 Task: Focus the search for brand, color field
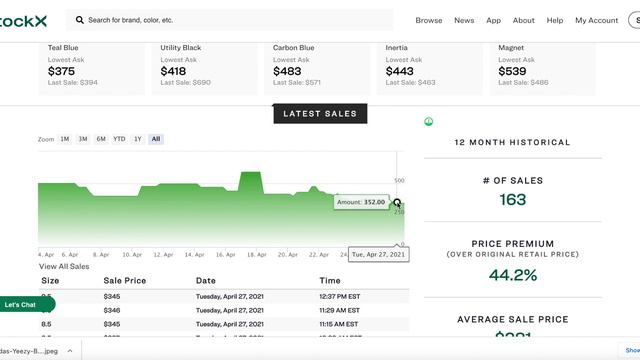230,20
